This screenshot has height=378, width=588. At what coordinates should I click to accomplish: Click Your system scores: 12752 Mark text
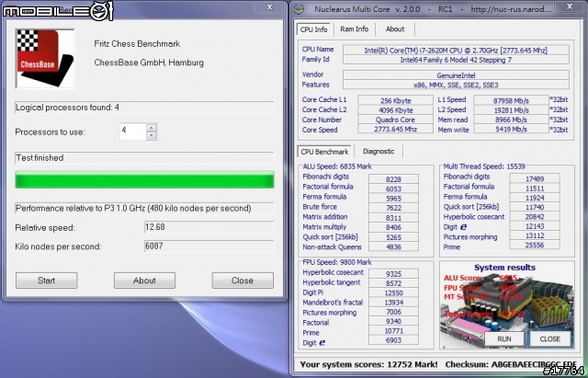click(x=368, y=364)
